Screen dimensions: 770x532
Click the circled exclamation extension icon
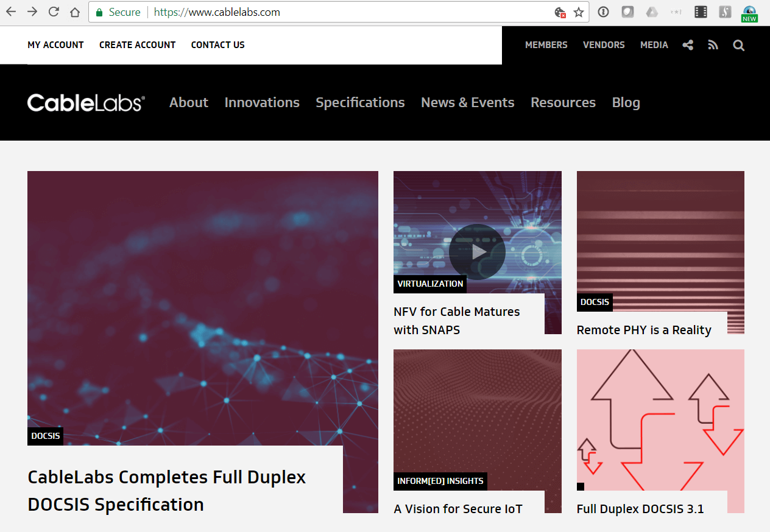(602, 12)
